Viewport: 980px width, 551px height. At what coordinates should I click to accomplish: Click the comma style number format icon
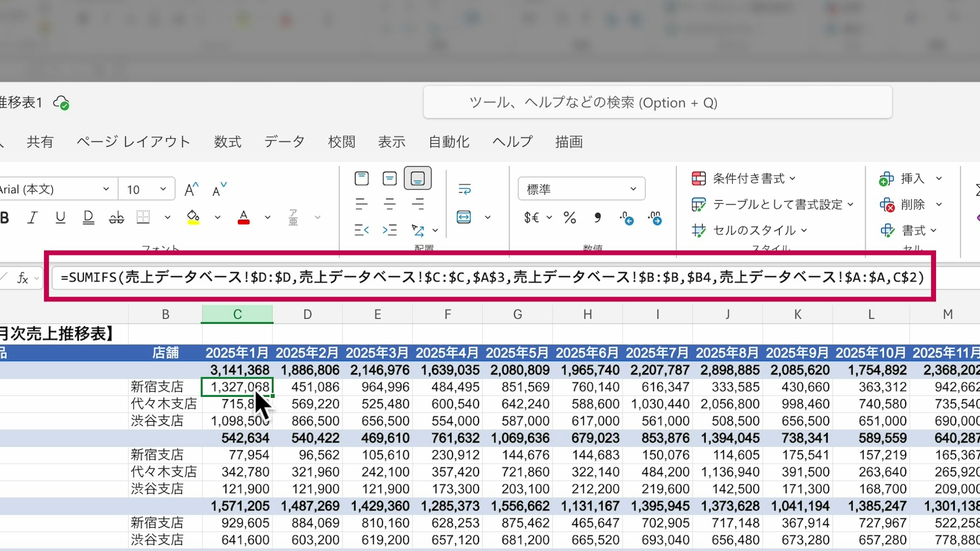tap(597, 218)
